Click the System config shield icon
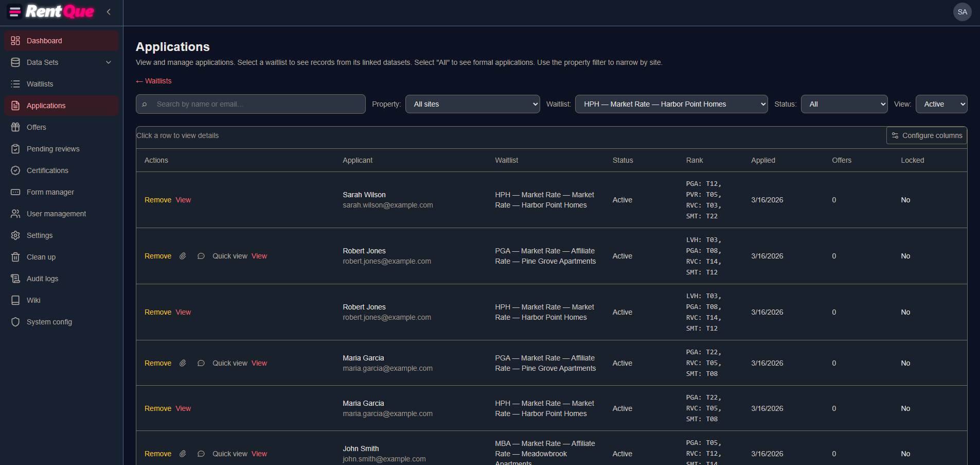 [15, 322]
